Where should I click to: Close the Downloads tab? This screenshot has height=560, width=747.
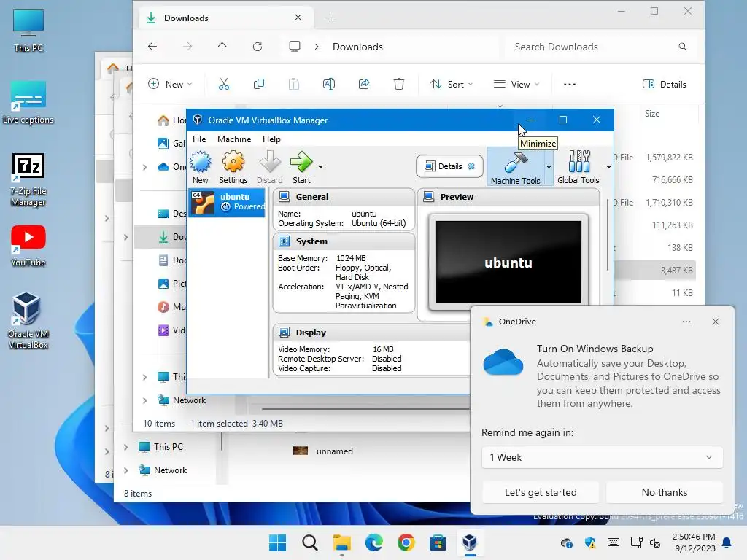click(x=298, y=17)
